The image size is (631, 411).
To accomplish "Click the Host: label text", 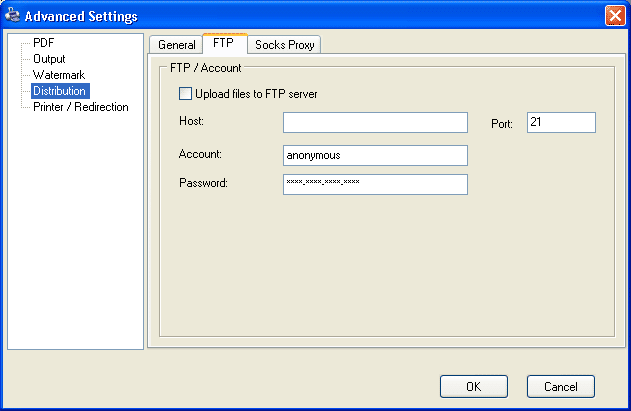I will 192,121.
